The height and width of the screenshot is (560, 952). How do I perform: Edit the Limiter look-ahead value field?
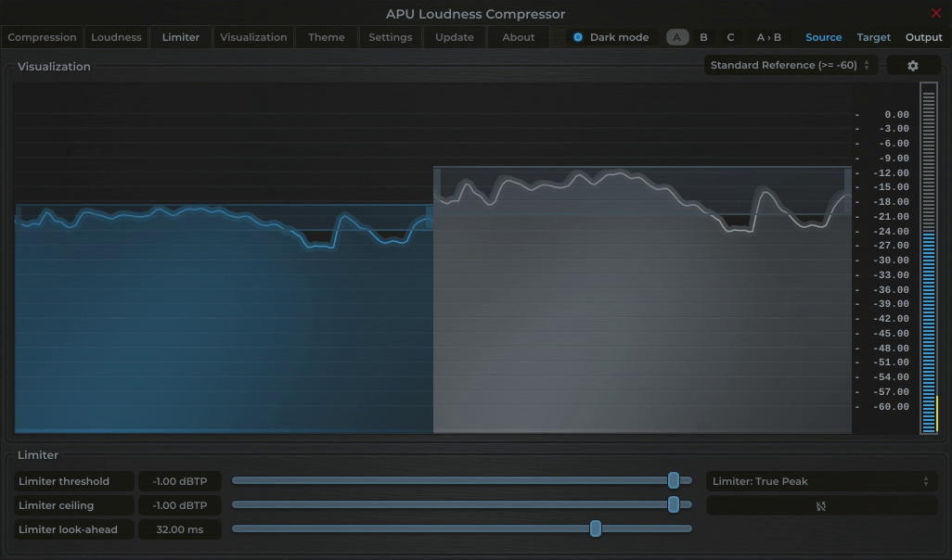[x=179, y=529]
